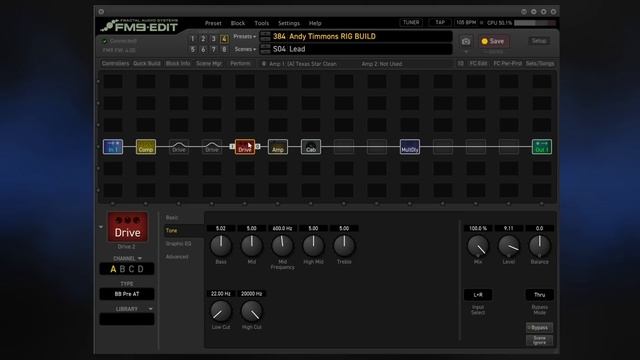Open the drive TYPE selector BB Pre AT
The image size is (640, 360).
(127, 294)
